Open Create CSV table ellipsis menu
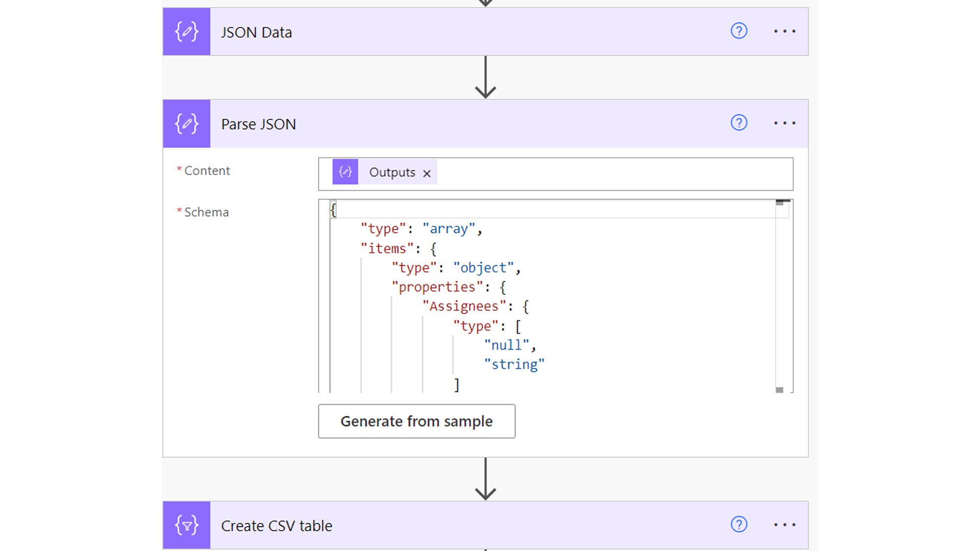The height and width of the screenshot is (551, 980). (x=784, y=525)
